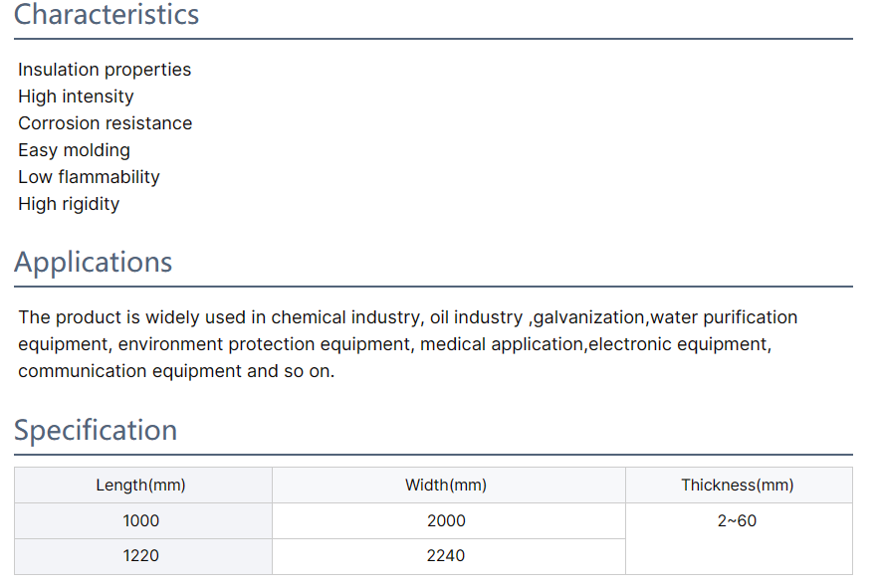The height and width of the screenshot is (588, 879).
Task: Click the 2~60 thickness cell
Action: coord(739,538)
